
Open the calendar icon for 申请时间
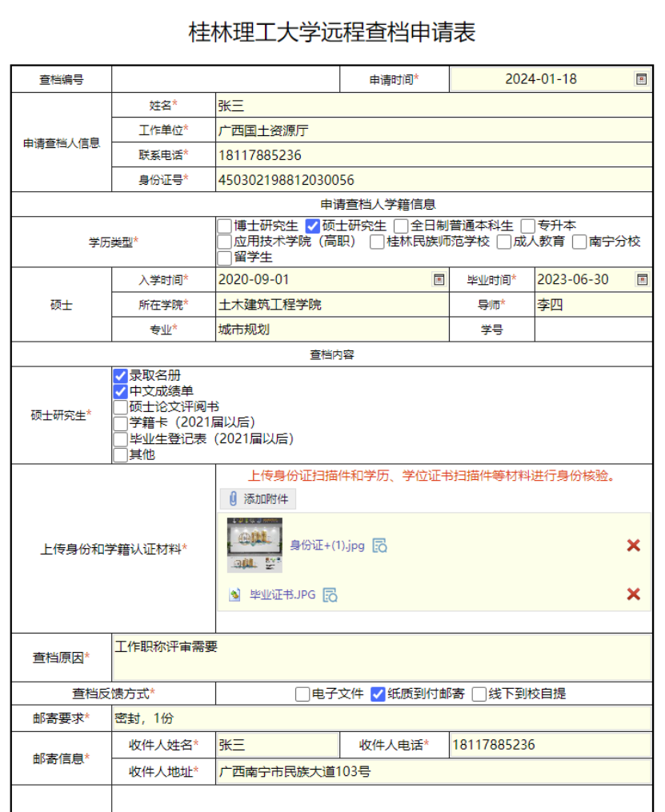click(641, 79)
